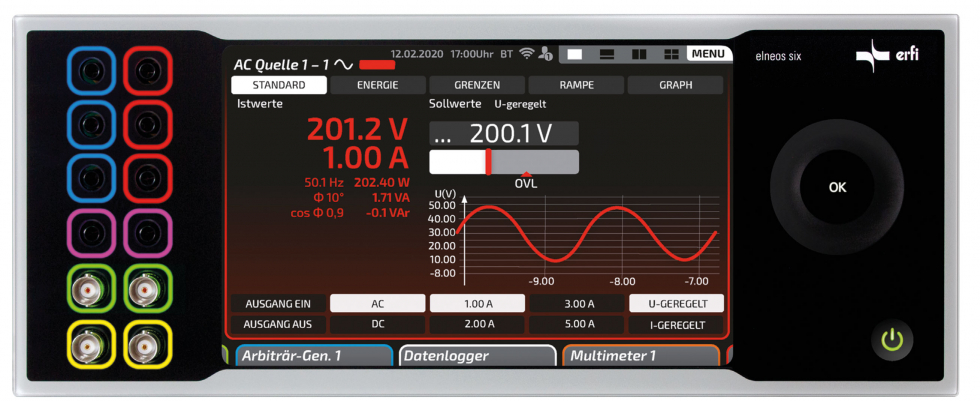Click the 200.1 V setpoint field

tap(503, 135)
